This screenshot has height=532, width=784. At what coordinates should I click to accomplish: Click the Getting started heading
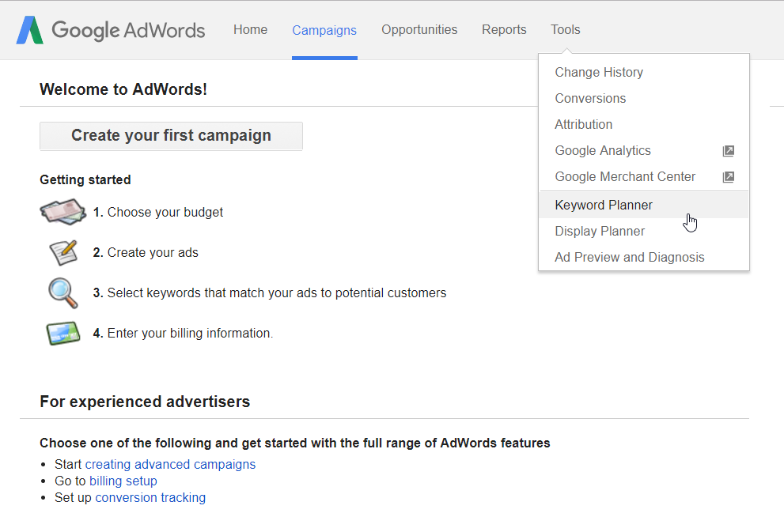[85, 179]
